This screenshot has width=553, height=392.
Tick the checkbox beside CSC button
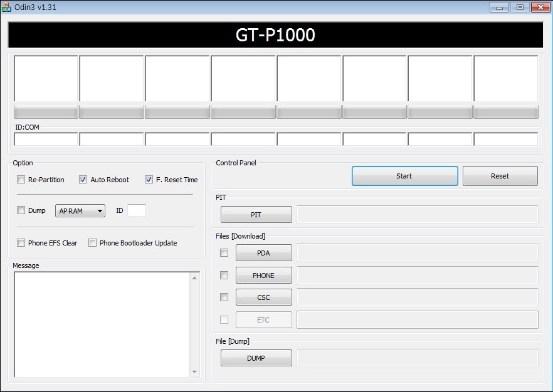click(224, 297)
